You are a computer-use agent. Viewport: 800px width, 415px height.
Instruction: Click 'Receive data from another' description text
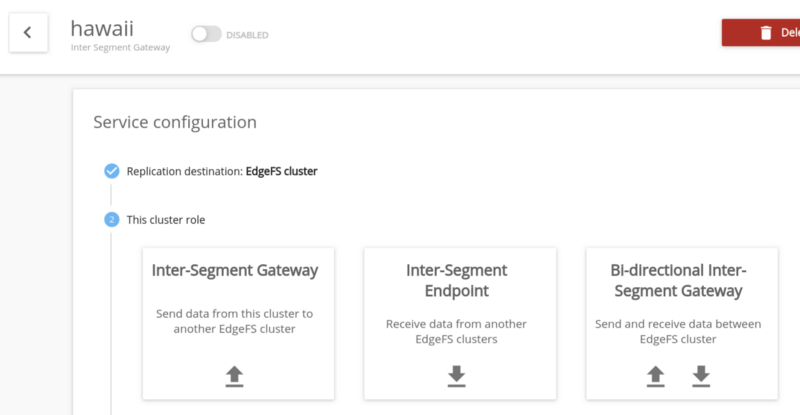coord(456,331)
